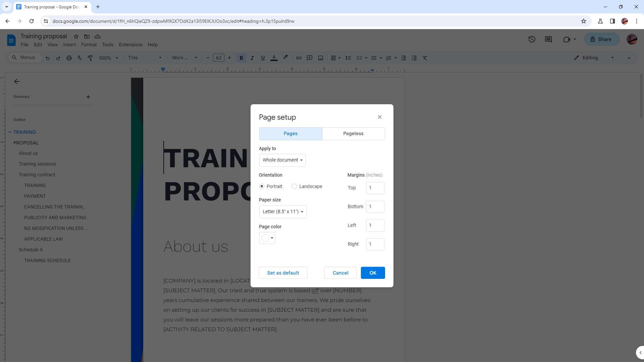The height and width of the screenshot is (362, 644).
Task: Open the Insert menu
Action: coord(69,45)
